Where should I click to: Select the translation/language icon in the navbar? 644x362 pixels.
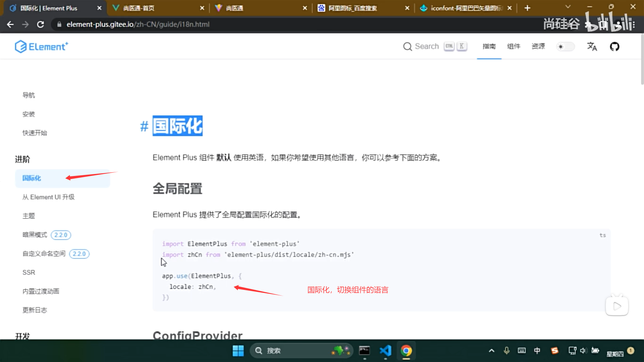coord(592,47)
